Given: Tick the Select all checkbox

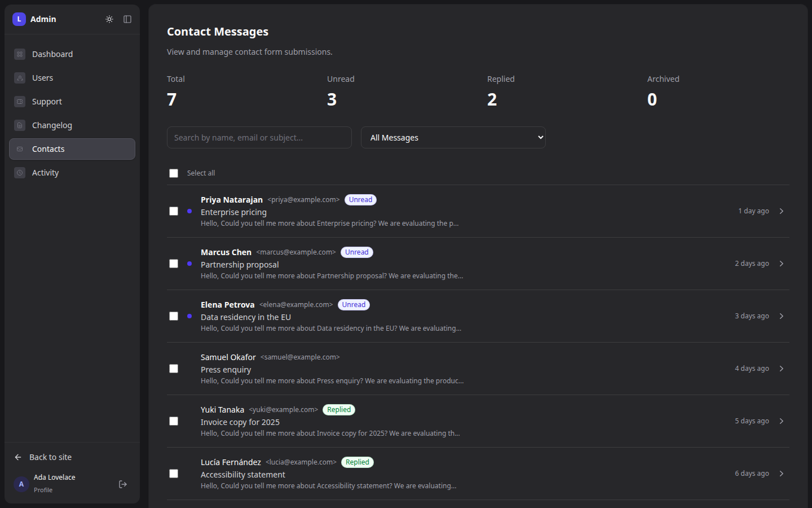Looking at the screenshot, I should [174, 173].
